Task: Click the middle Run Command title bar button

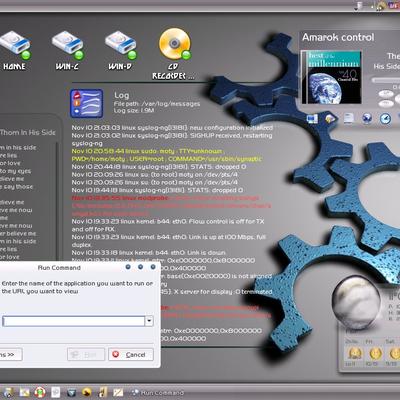Action: click(x=140, y=267)
